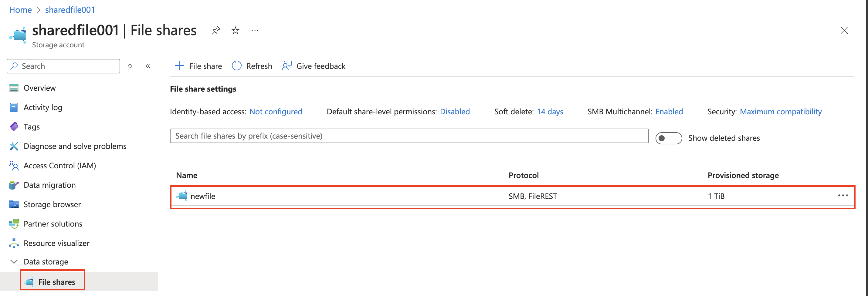This screenshot has height=296, width=868.
Task: Close the File shares blade
Action: tap(844, 30)
